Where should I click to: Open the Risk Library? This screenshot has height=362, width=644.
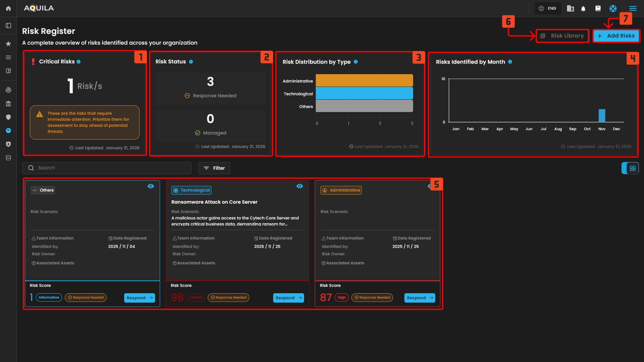[562, 36]
